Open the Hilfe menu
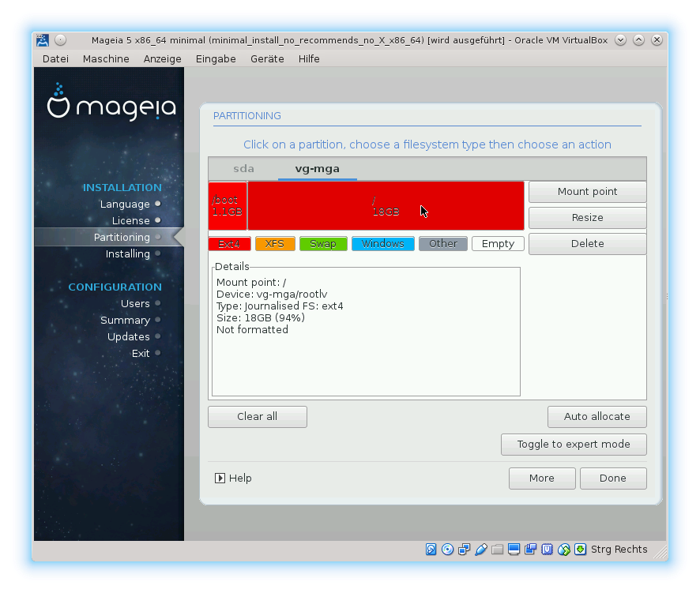Image resolution: width=700 pixels, height=593 pixels. (309, 59)
